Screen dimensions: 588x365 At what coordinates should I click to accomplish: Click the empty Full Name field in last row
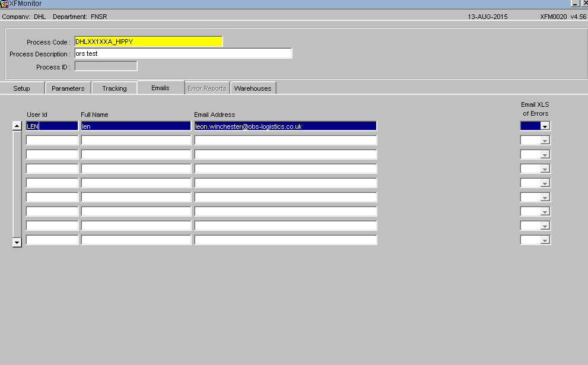136,240
